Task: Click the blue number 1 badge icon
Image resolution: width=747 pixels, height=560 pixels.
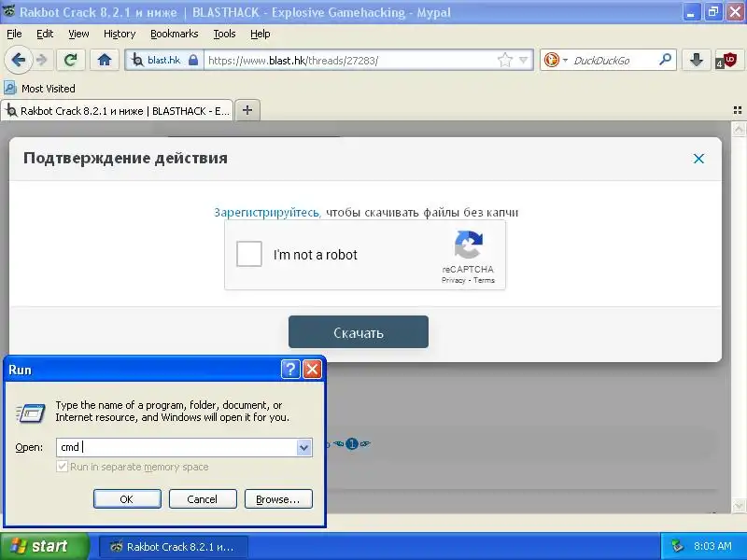Action: point(352,444)
